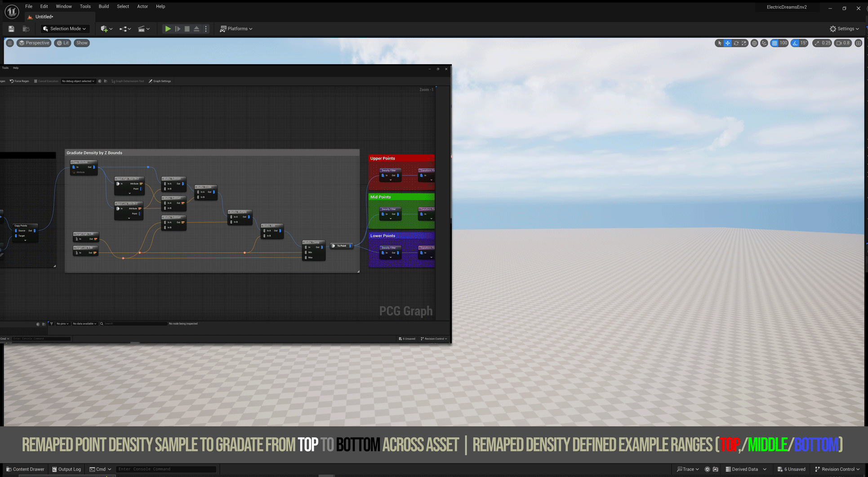Open the main Tools menu
The width and height of the screenshot is (868, 477).
[x=85, y=6]
